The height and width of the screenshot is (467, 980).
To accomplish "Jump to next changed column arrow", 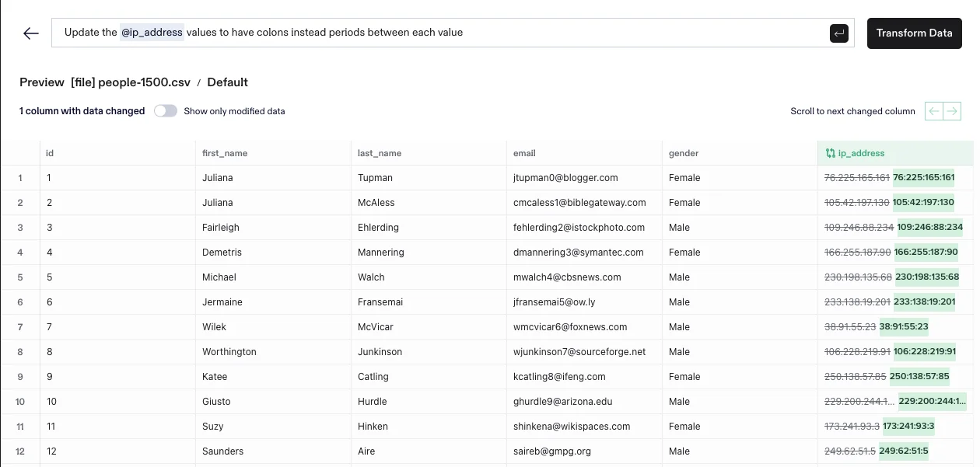I will [952, 111].
